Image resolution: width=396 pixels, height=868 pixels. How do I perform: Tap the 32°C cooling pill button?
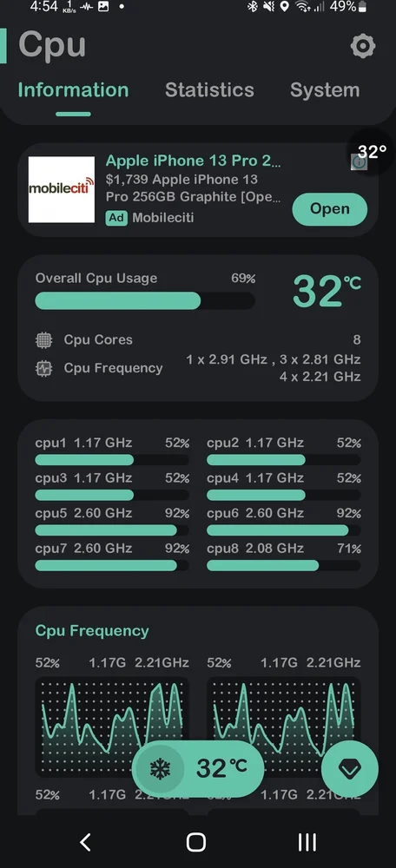(x=198, y=768)
